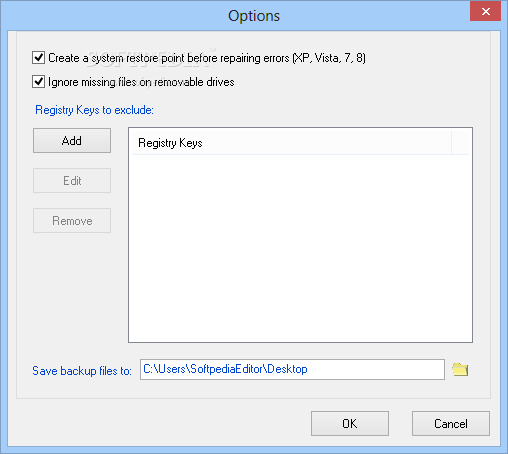Close the Options window with the X
508x454 pixels.
click(485, 11)
